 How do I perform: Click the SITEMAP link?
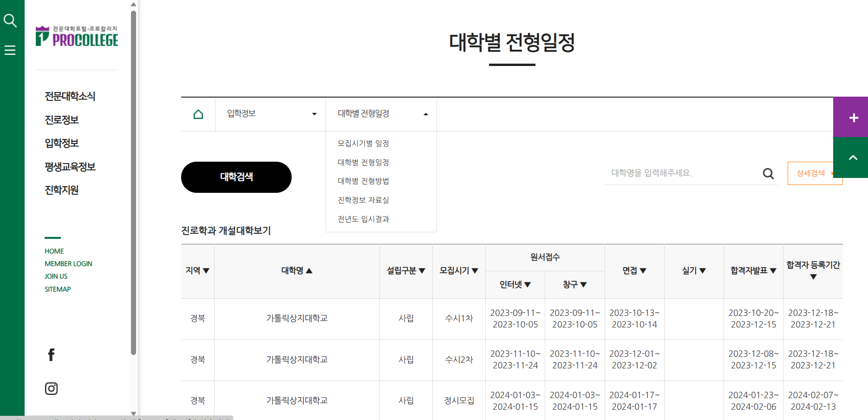(x=58, y=289)
